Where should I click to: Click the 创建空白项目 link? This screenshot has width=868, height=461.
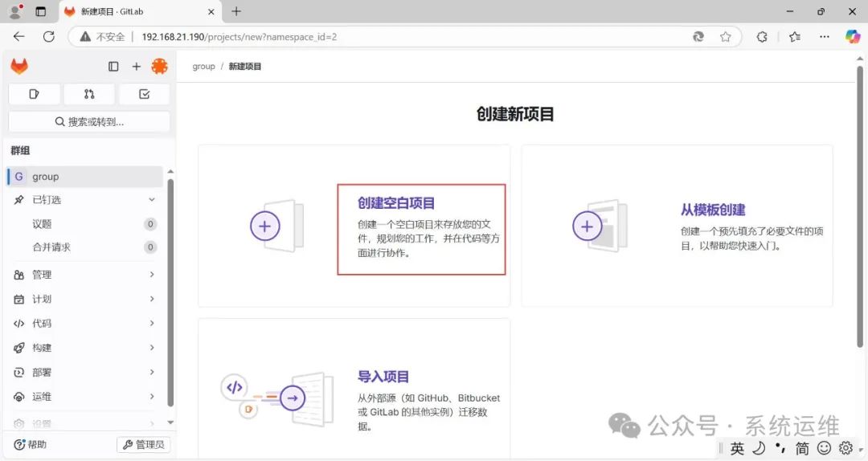(x=396, y=204)
